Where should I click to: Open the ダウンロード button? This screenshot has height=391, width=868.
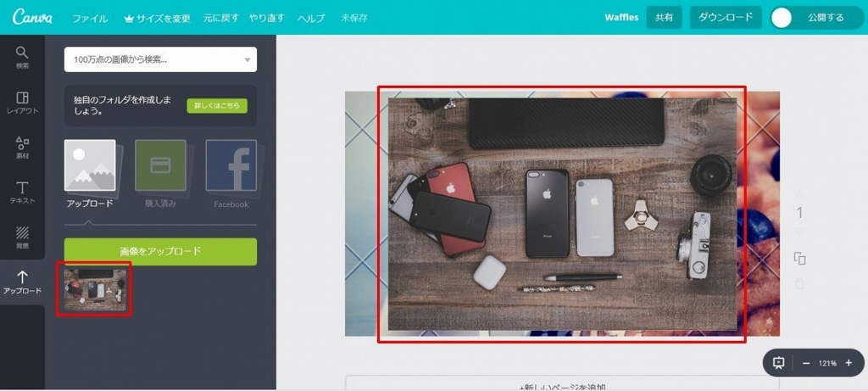pos(726,17)
